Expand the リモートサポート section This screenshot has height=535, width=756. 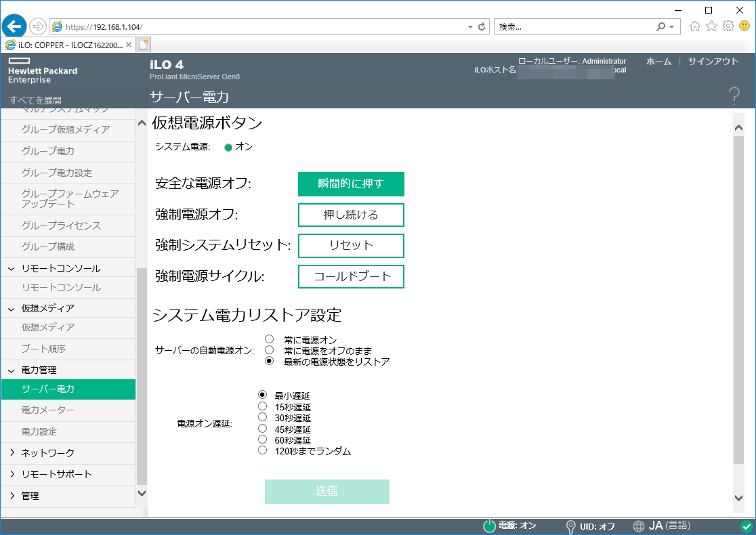[12, 474]
